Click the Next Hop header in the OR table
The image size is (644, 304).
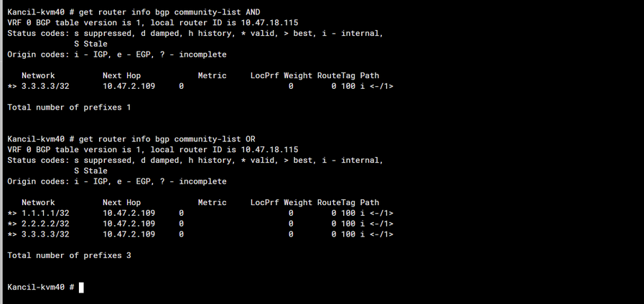pyautogui.click(x=121, y=202)
